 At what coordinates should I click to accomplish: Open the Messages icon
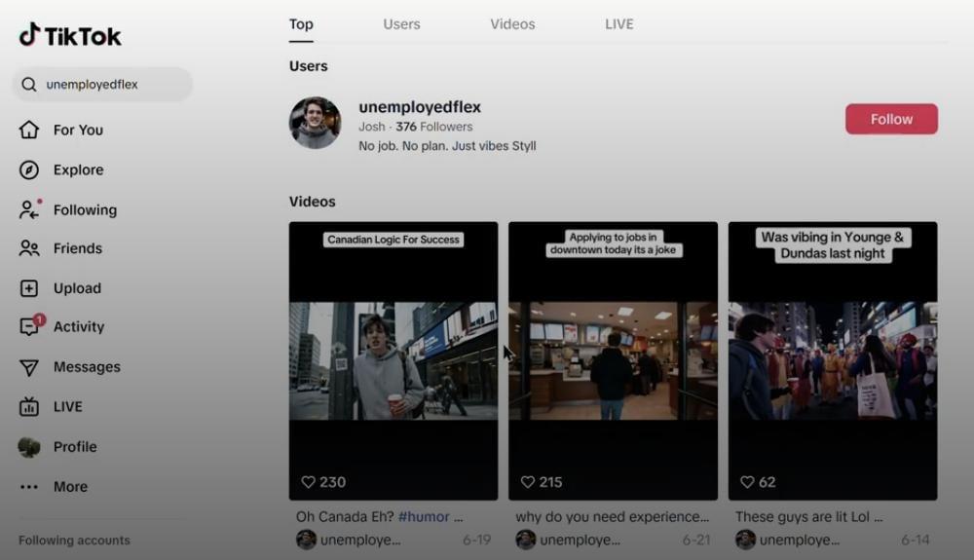[x=29, y=367]
